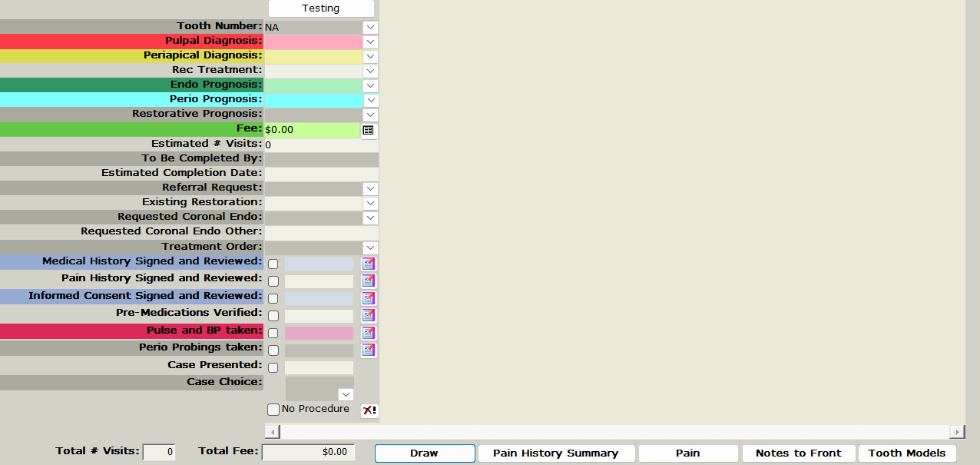The height and width of the screenshot is (465, 980).
Task: Click the note icon beside Perio Probings taken
Action: pyautogui.click(x=369, y=350)
